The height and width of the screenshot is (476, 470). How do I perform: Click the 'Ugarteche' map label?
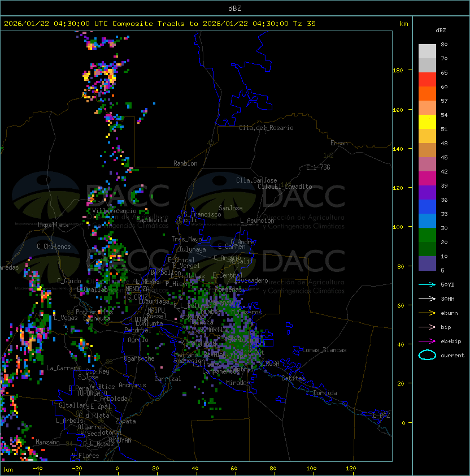[x=140, y=358]
